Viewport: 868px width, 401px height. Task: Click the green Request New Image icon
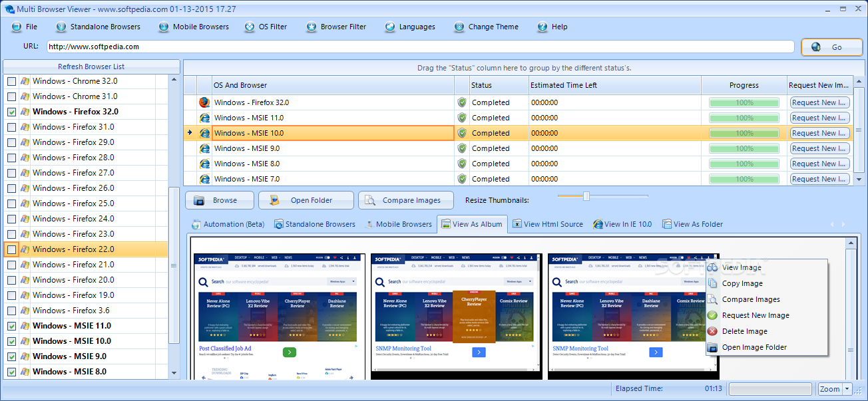712,315
